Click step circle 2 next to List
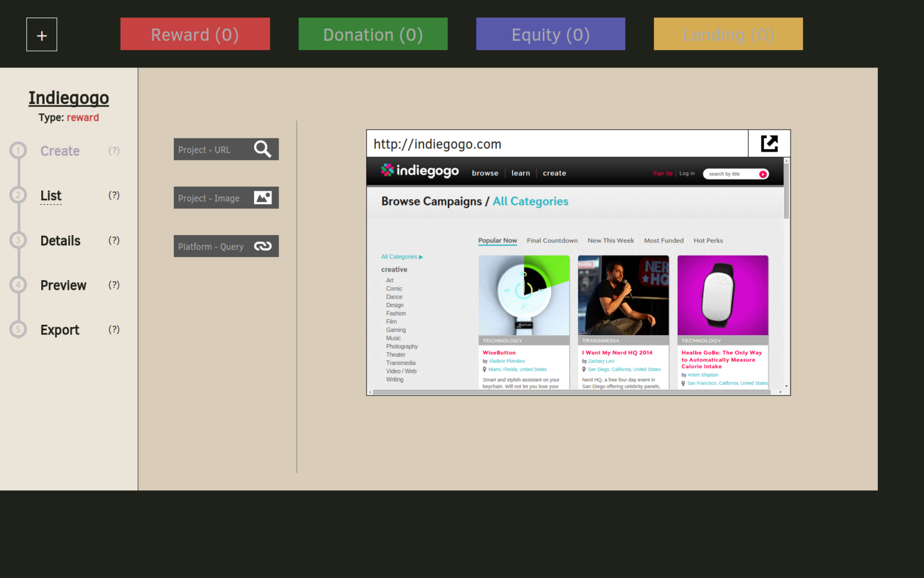This screenshot has height=578, width=924. point(18,195)
